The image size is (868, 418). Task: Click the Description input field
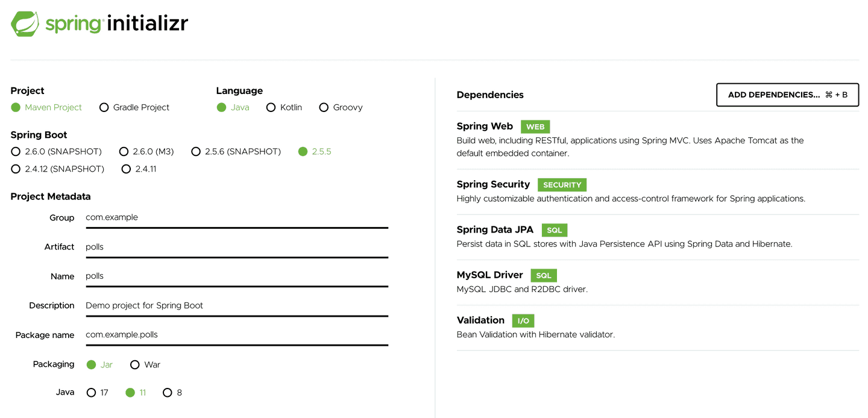click(235, 305)
